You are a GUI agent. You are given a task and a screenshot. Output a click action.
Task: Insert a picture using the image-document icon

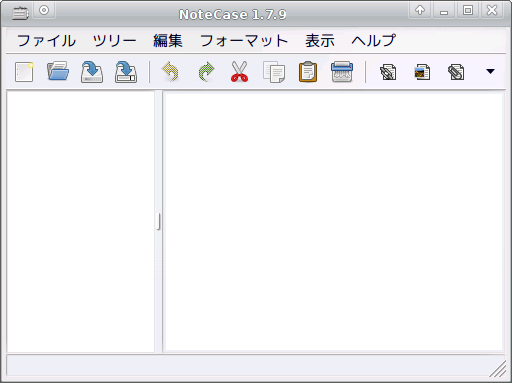coord(422,72)
